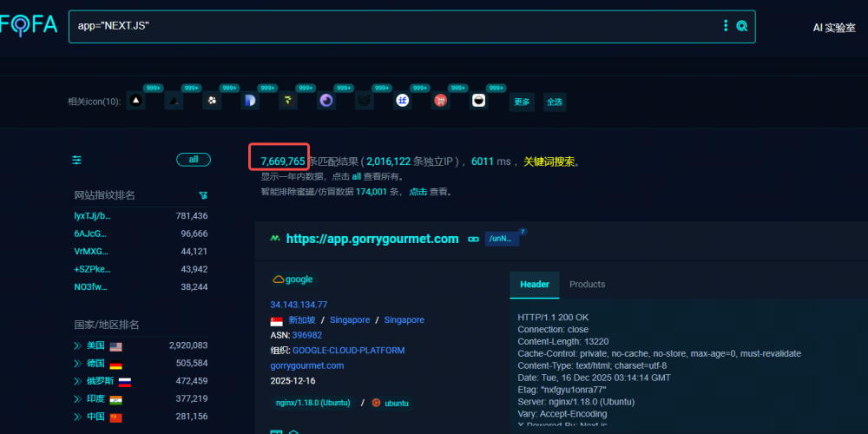The height and width of the screenshot is (434, 868).
Task: Expand the 中国 country entry
Action: pos(78,417)
